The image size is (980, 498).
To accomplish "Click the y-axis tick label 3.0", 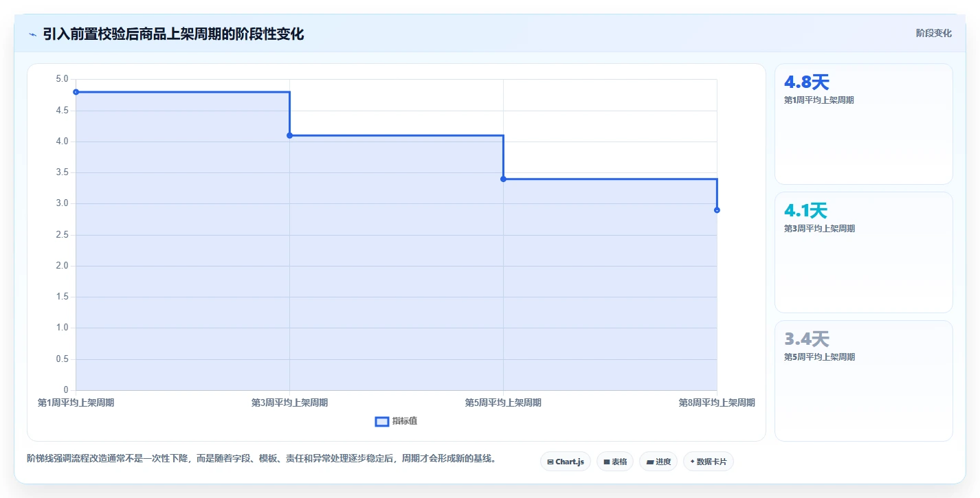I will click(62, 203).
